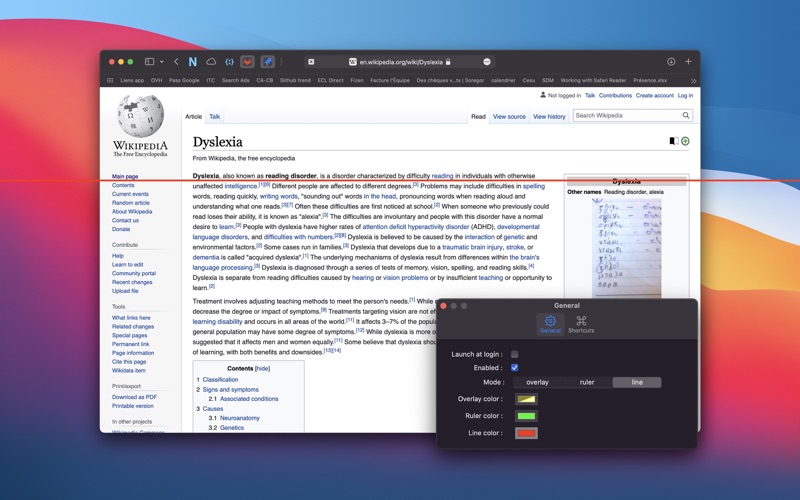Open Random article in sidebar

(x=131, y=203)
